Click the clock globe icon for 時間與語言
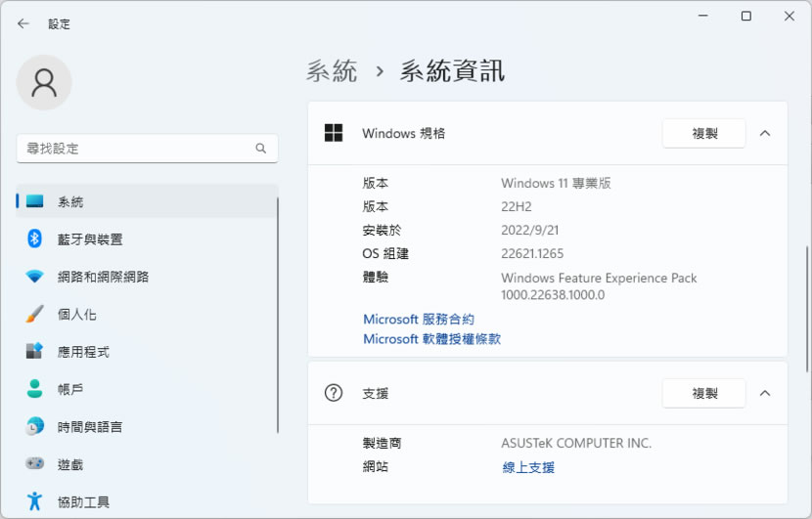The image size is (812, 519). coord(34,426)
